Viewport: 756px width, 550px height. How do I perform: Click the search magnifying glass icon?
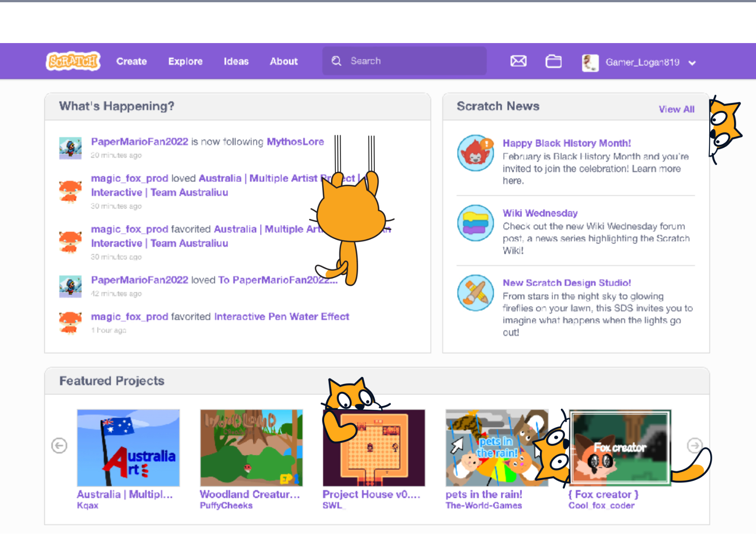pyautogui.click(x=336, y=61)
